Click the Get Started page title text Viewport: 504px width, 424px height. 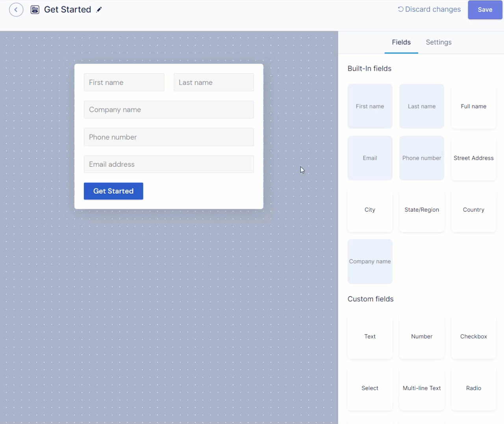tap(67, 9)
